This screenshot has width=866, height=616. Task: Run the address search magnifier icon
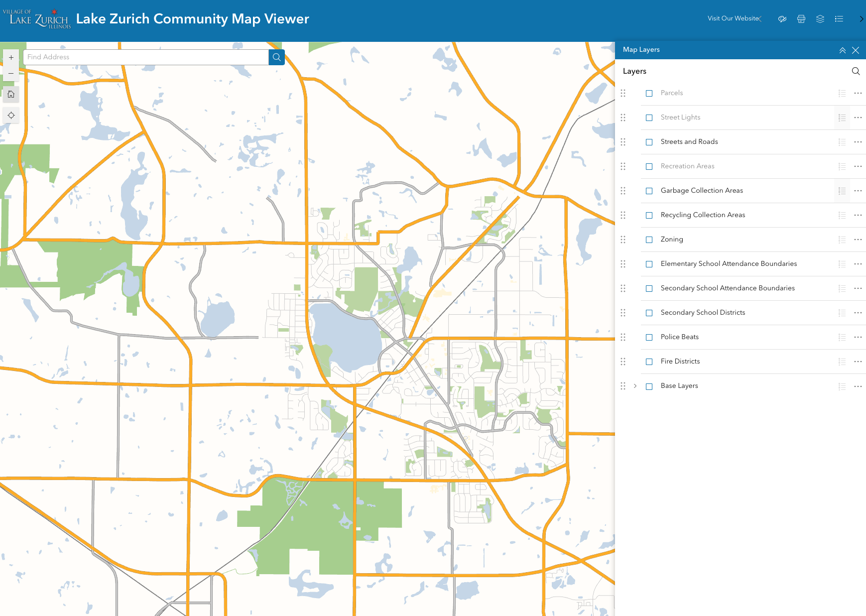[276, 57]
